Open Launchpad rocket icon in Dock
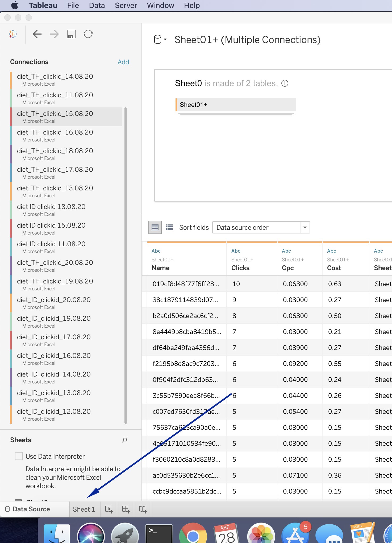The image size is (392, 543). [125, 533]
